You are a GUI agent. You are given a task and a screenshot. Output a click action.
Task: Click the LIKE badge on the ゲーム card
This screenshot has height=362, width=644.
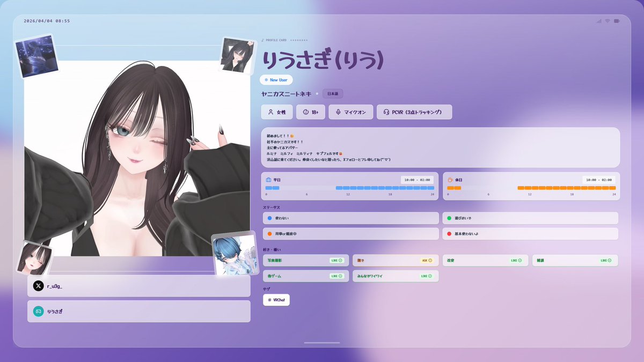click(337, 276)
